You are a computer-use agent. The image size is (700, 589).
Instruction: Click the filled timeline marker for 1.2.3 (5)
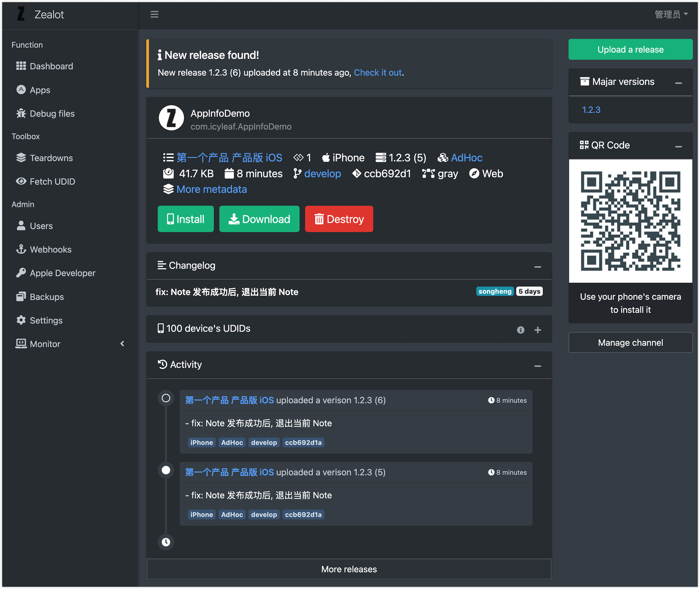pos(166,470)
